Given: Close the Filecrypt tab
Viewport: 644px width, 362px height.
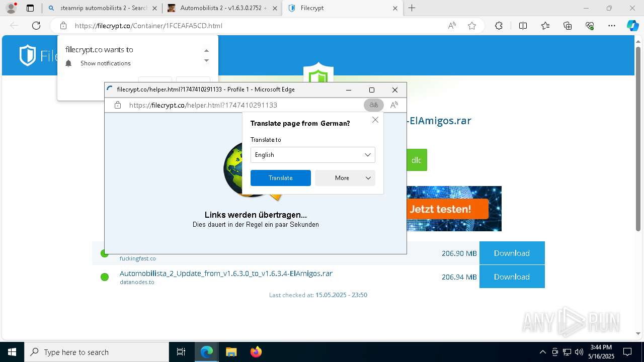Looking at the screenshot, I should (x=395, y=8).
